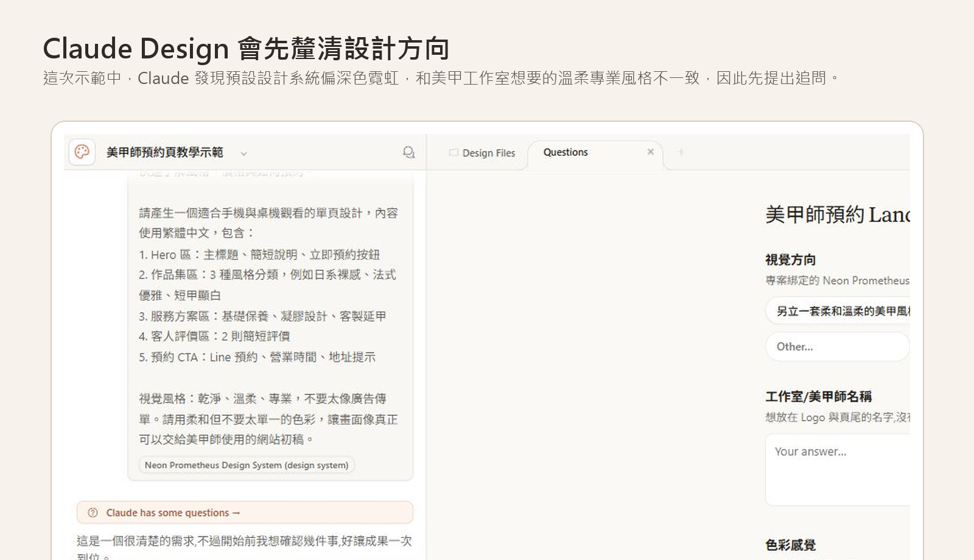Select the Other... option under 視覺方向

point(838,346)
